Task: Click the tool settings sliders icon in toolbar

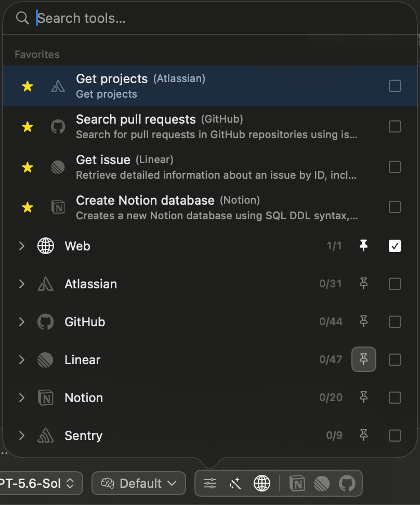Action: 210,483
